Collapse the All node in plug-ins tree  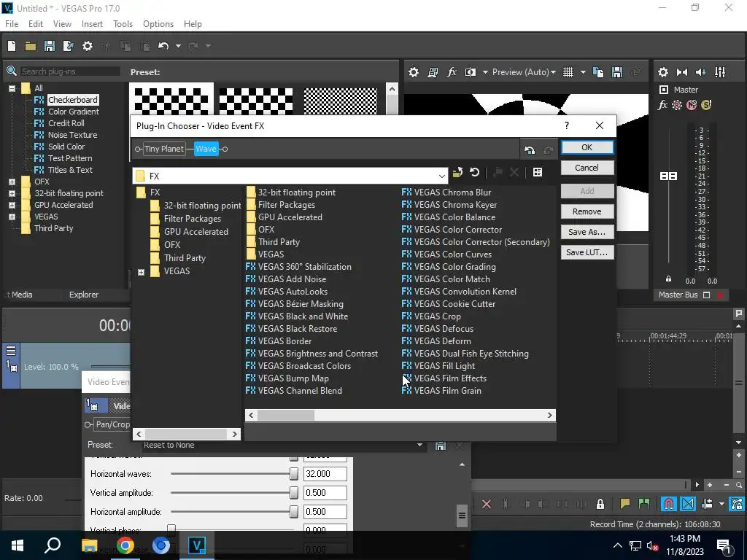12,88
